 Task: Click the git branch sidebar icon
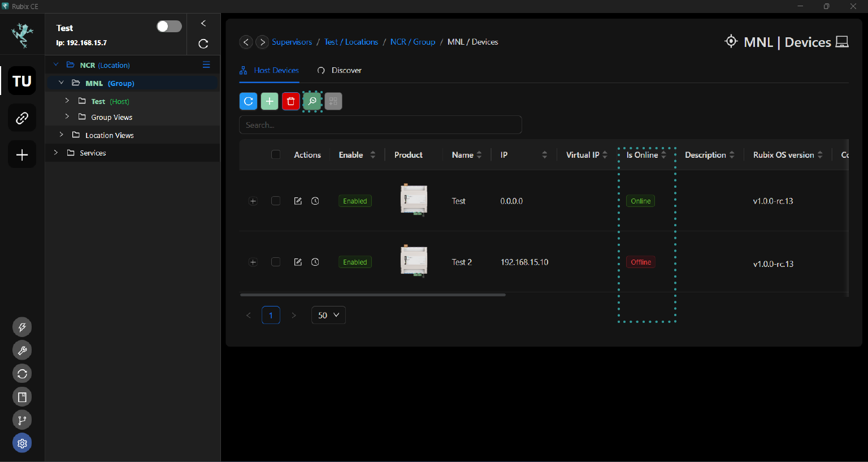click(x=22, y=420)
